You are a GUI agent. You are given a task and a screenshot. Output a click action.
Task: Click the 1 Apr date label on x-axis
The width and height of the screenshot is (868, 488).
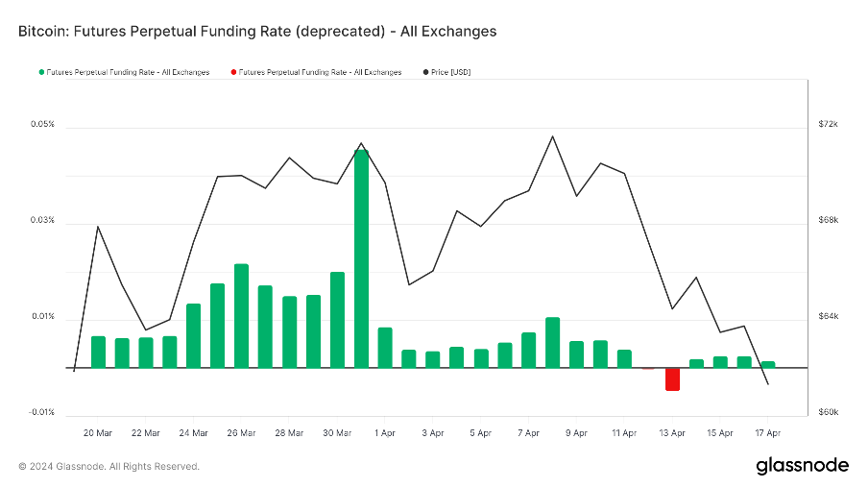pyautogui.click(x=385, y=433)
